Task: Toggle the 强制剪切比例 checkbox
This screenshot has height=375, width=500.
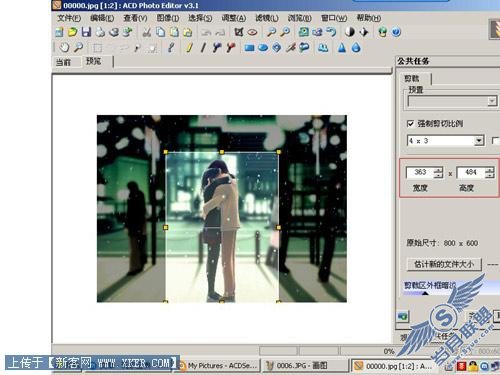Action: pyautogui.click(x=410, y=124)
